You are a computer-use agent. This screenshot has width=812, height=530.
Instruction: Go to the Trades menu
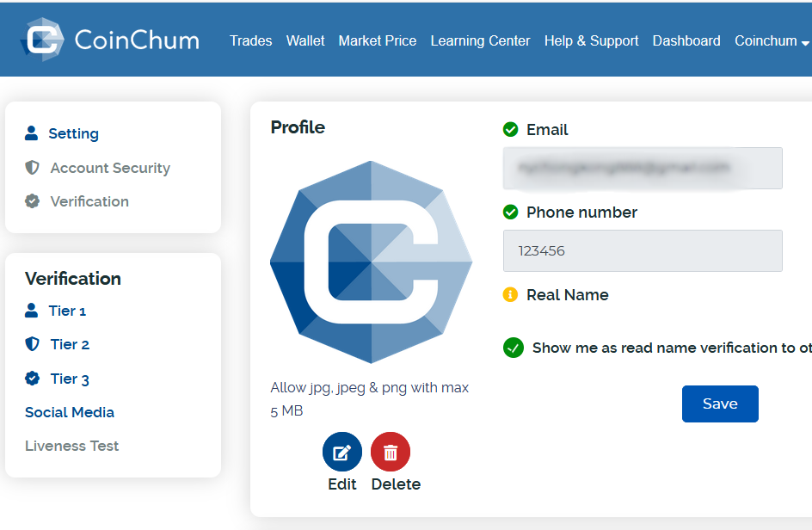pyautogui.click(x=250, y=40)
